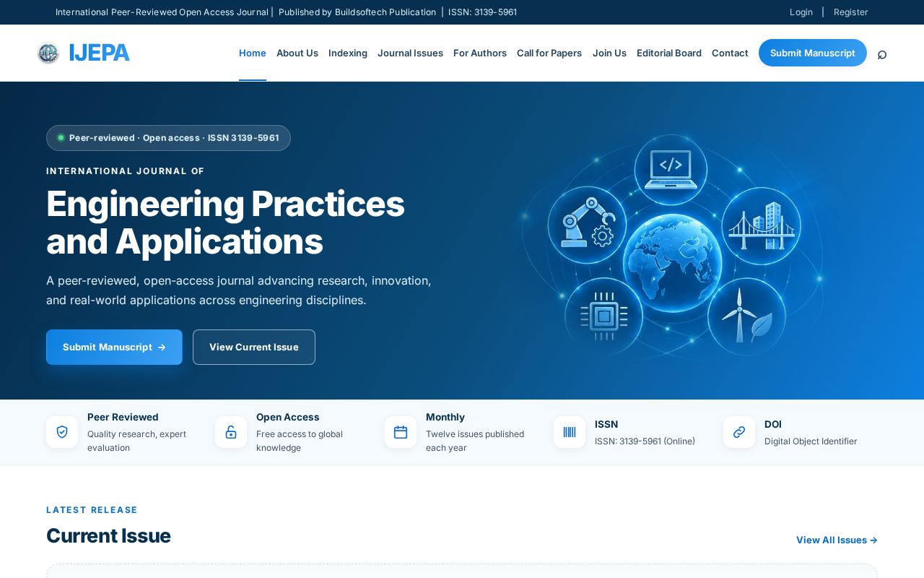
Task: Click Submit Manuscript in the navbar
Action: tap(813, 53)
